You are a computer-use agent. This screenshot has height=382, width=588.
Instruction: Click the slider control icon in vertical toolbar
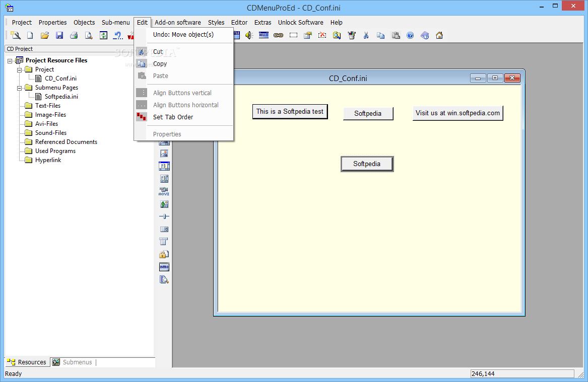(164, 216)
